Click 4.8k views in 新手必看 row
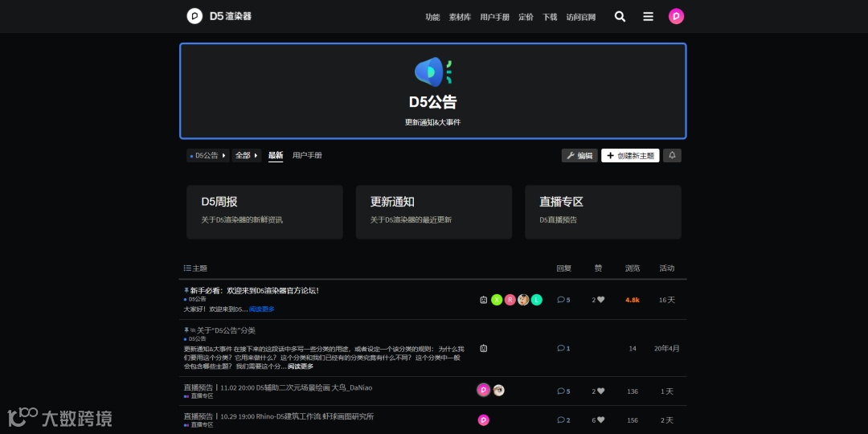 (633, 300)
